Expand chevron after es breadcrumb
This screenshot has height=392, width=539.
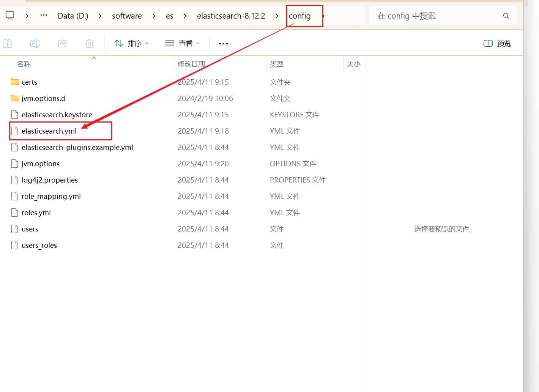(x=185, y=16)
